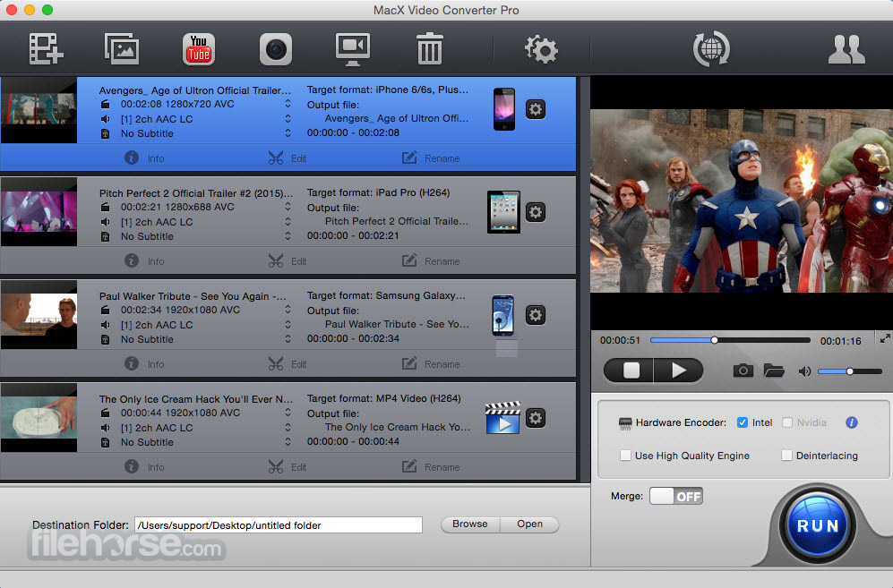The width and height of the screenshot is (893, 588).
Task: Select Rename for the Avengers trailer
Action: click(431, 158)
